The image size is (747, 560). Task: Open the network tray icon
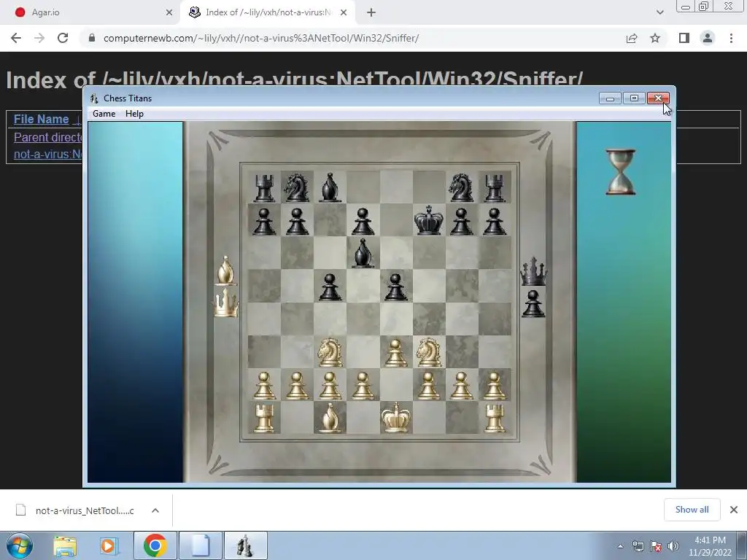[638, 546]
